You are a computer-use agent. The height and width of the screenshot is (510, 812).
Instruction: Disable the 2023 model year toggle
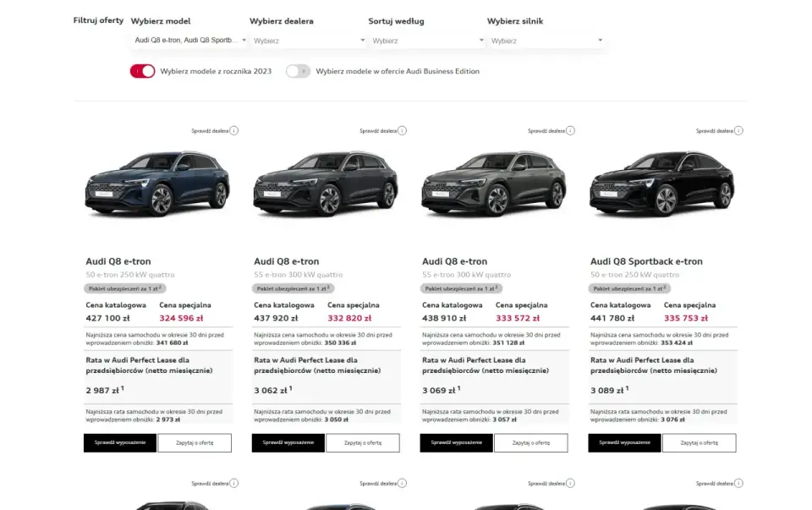pyautogui.click(x=142, y=71)
